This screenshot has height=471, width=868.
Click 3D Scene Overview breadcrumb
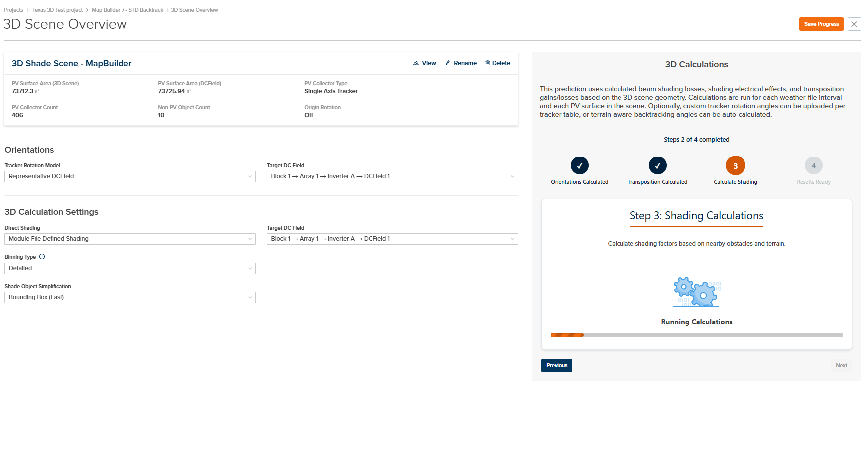pos(194,10)
